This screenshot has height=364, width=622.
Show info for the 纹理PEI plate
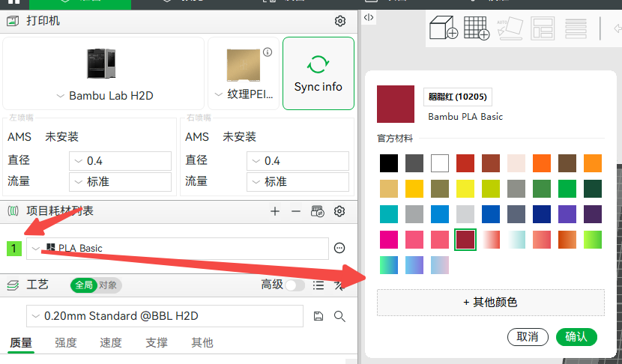coord(268,52)
